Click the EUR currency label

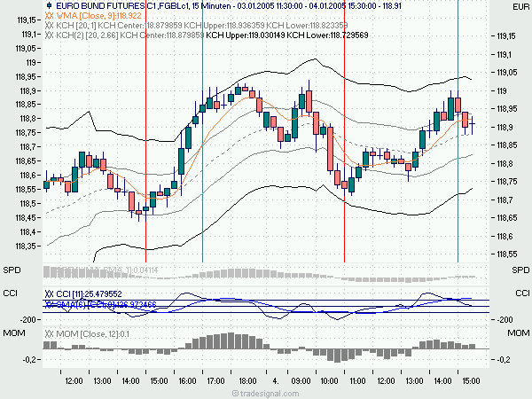[520, 7]
